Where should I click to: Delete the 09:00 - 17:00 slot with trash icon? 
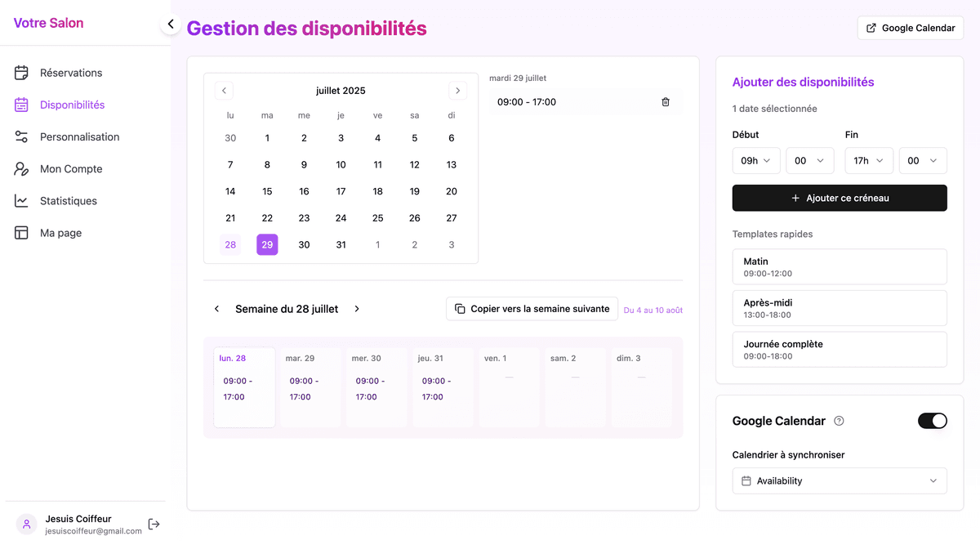666,102
